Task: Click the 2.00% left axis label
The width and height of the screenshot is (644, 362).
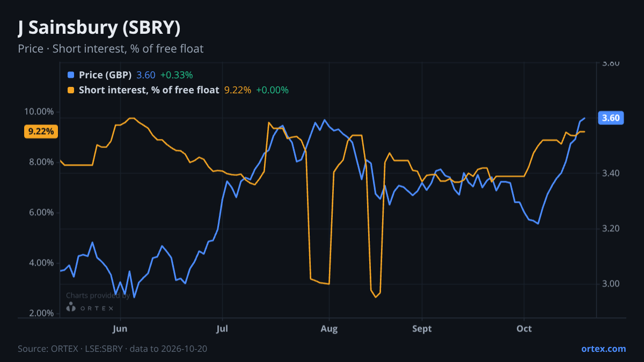Action: pos(41,313)
